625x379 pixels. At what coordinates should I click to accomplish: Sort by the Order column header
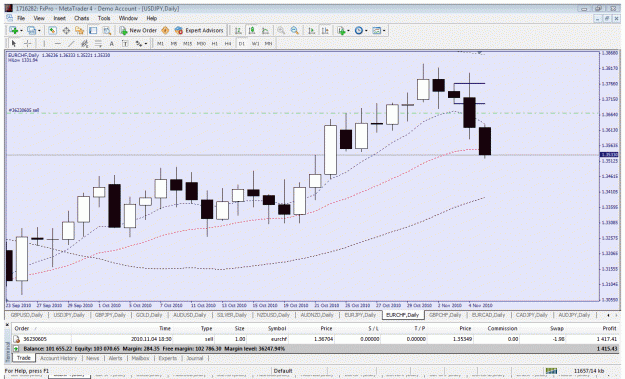click(22, 328)
